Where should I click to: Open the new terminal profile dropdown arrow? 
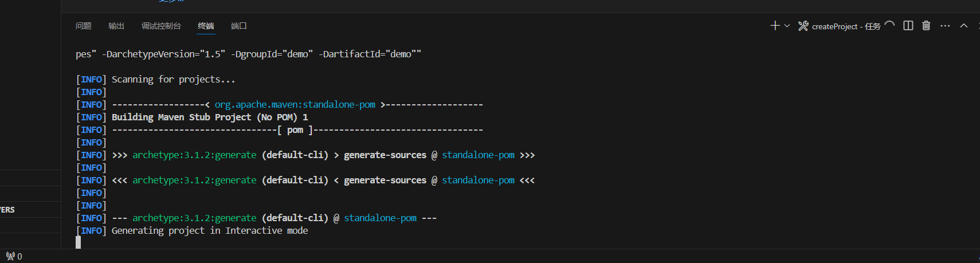tap(787, 26)
